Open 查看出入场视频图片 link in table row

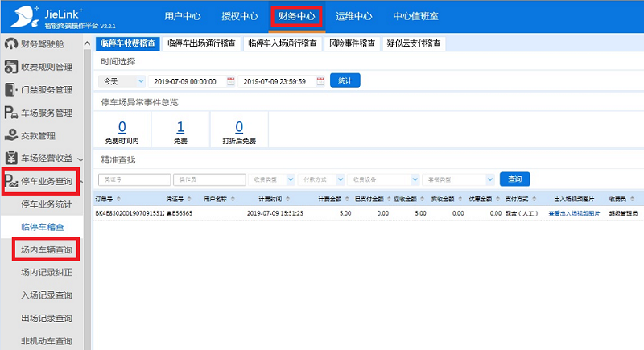pos(574,214)
